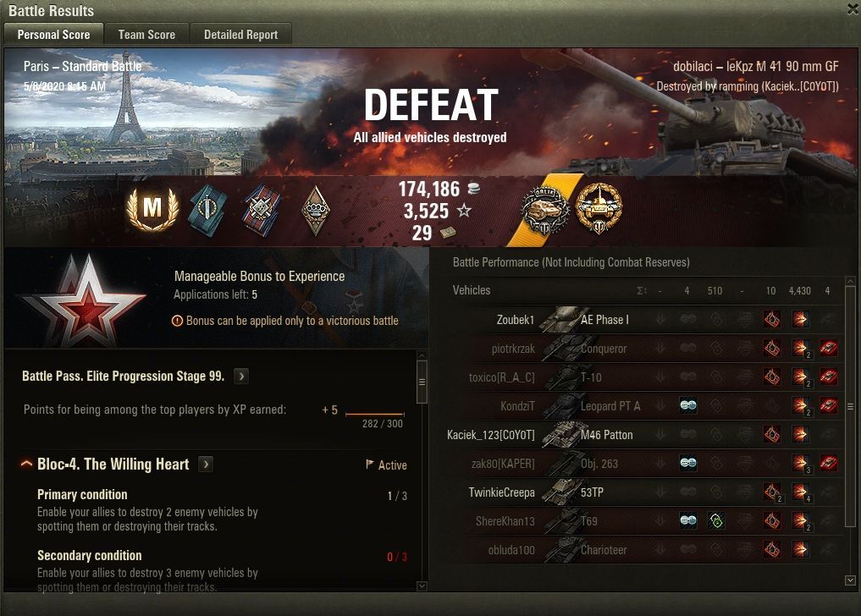Click the vehicles list scroll down arrow
The height and width of the screenshot is (616, 861).
850,580
